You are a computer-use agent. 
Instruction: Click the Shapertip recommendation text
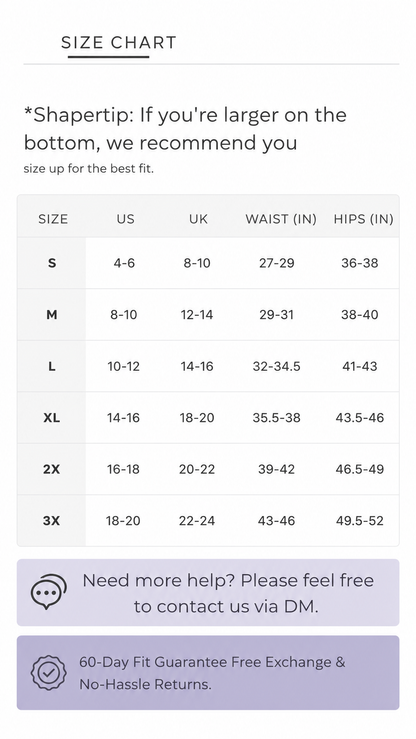tap(185, 140)
